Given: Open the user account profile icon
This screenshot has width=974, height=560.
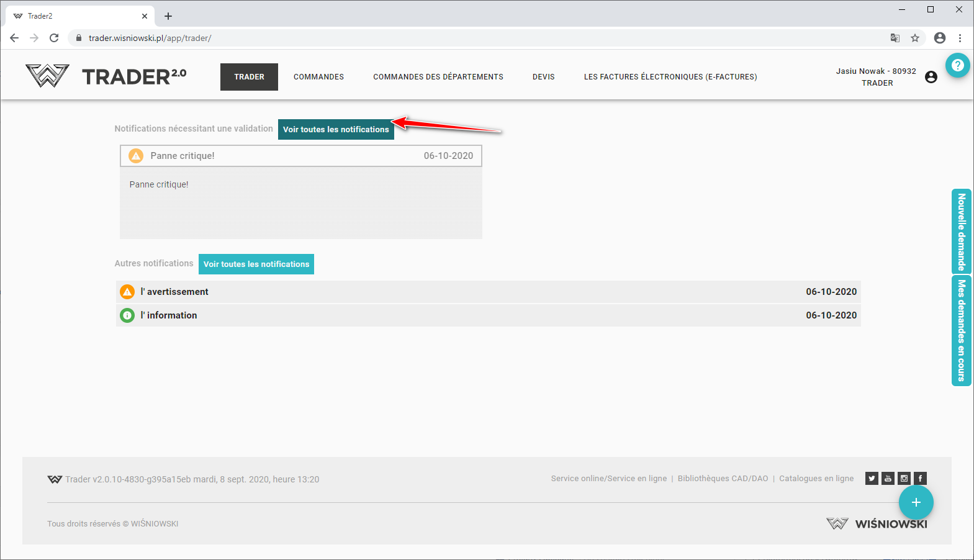Looking at the screenshot, I should (931, 77).
